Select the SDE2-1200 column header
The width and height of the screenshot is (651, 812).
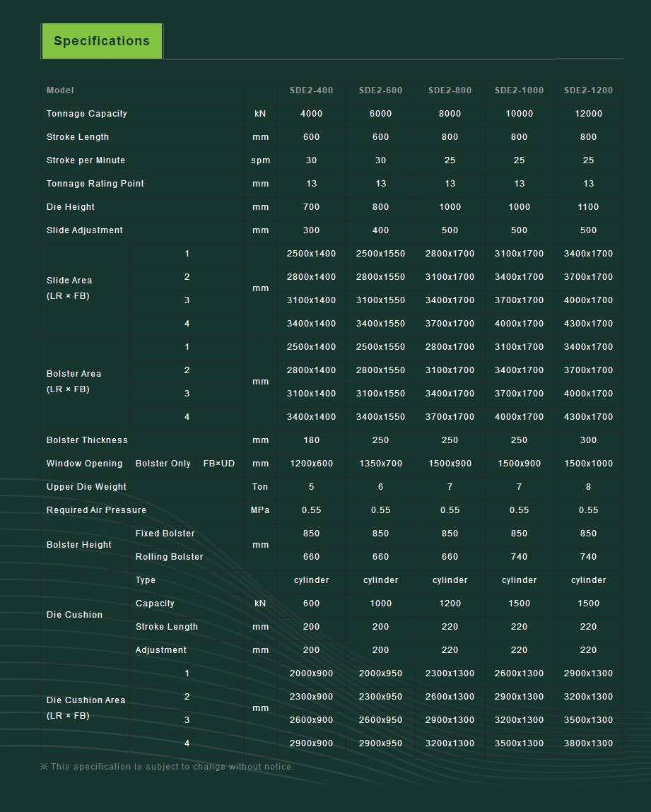[588, 90]
